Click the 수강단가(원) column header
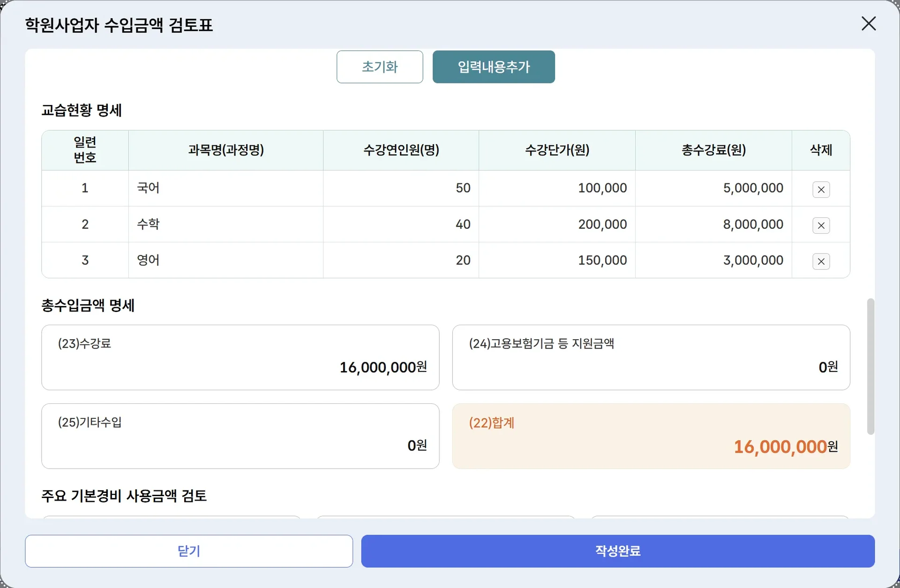 [x=557, y=150]
